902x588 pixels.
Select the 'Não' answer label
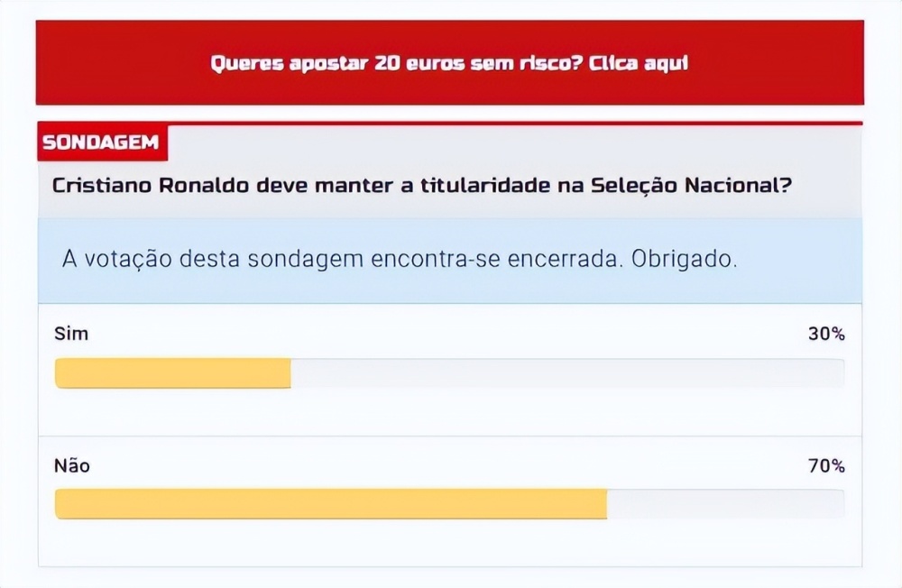point(72,464)
